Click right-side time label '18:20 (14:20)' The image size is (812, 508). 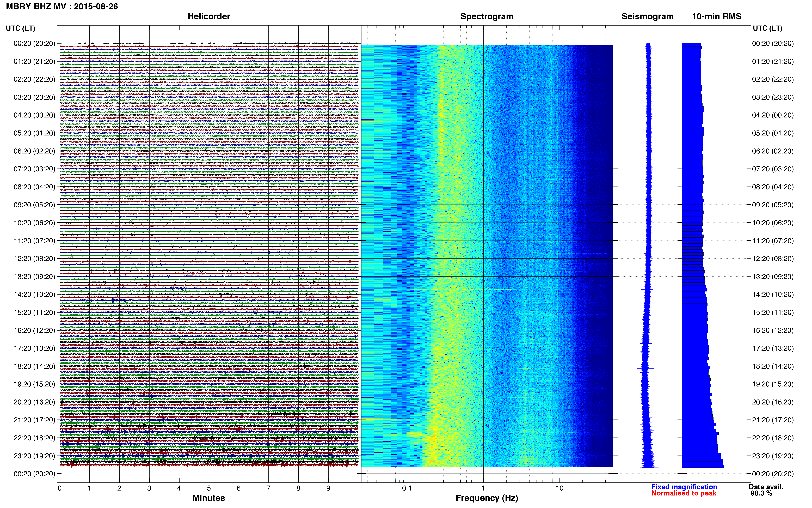point(773,366)
